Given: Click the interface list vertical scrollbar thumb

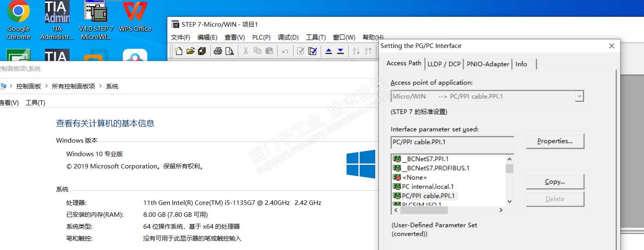Looking at the screenshot, I should [509, 168].
